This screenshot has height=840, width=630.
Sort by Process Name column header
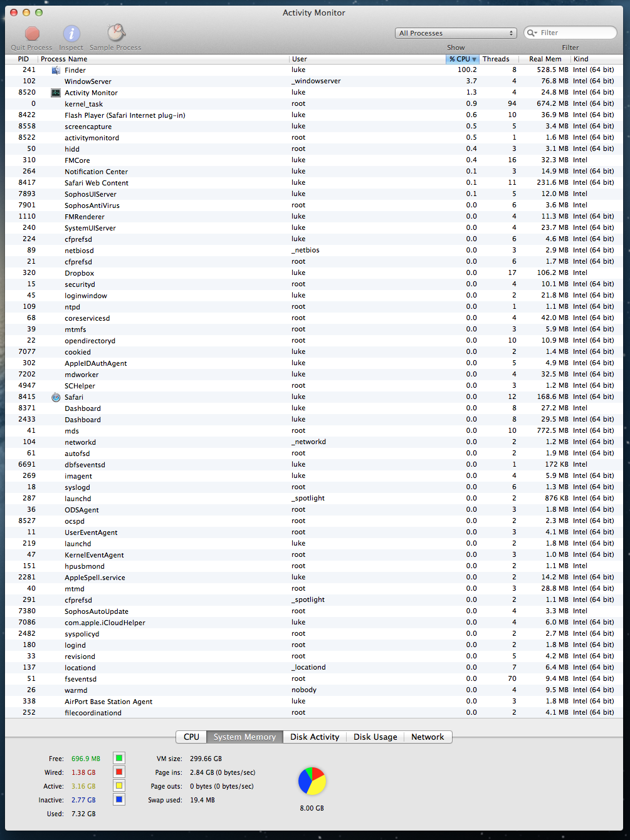pos(164,59)
